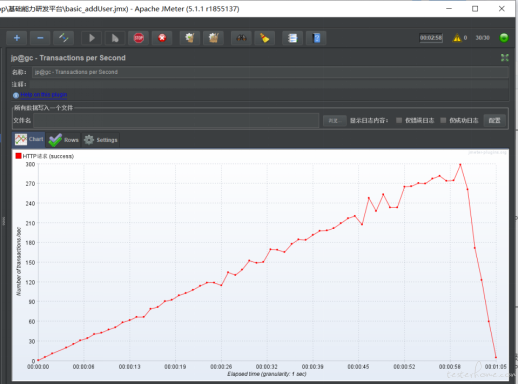Toggle the successes-only log checkbox
This screenshot has height=385, width=518.
(443, 120)
